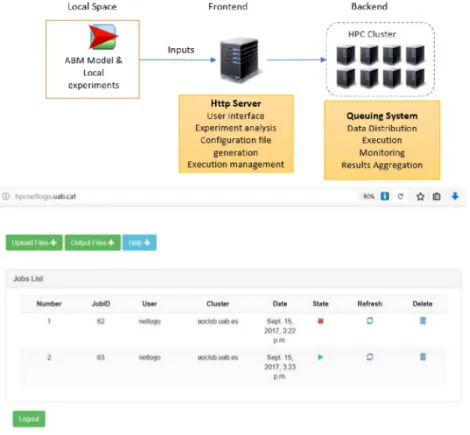Viewport: 470px width, 435px height.
Task: Click the NetLogo red arrow logo
Action: 103,37
